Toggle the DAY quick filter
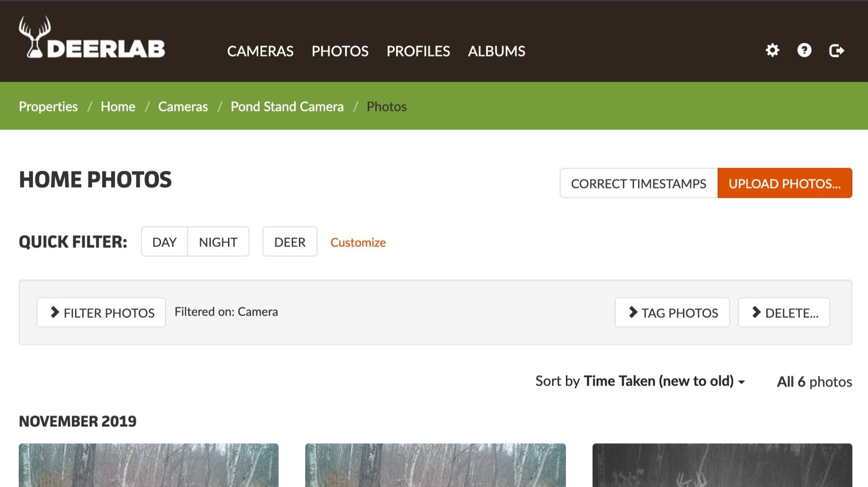Screen dimensions: 868x487 pyautogui.click(x=164, y=242)
